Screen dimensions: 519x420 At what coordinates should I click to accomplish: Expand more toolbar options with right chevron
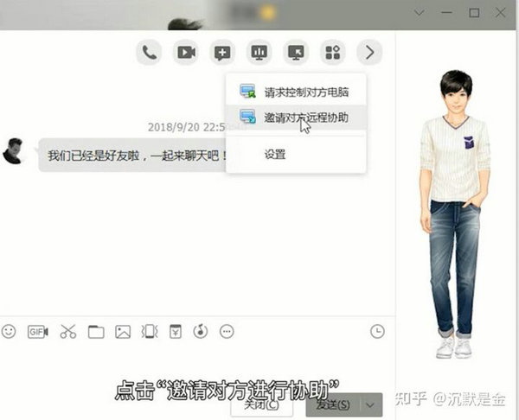[369, 53]
